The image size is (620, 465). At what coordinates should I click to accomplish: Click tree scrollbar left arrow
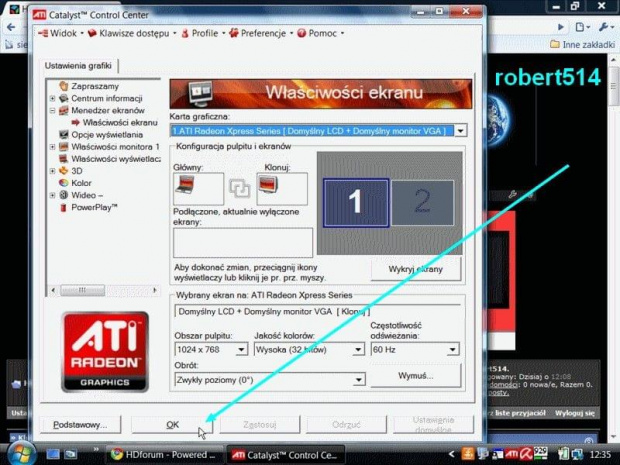click(53, 290)
